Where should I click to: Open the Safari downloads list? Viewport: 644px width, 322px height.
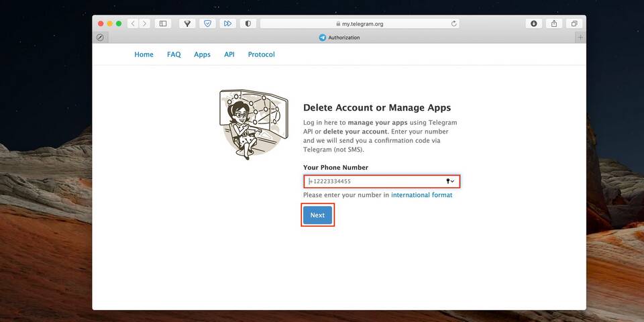[534, 23]
